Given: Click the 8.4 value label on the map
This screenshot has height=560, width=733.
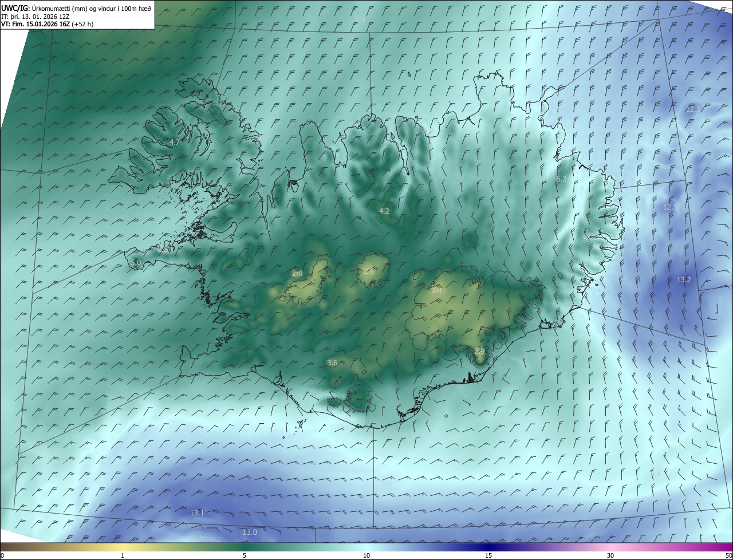Looking at the screenshot, I should coord(360,19).
